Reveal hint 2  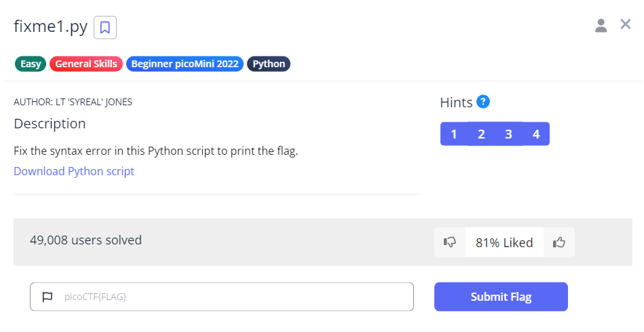(x=481, y=134)
